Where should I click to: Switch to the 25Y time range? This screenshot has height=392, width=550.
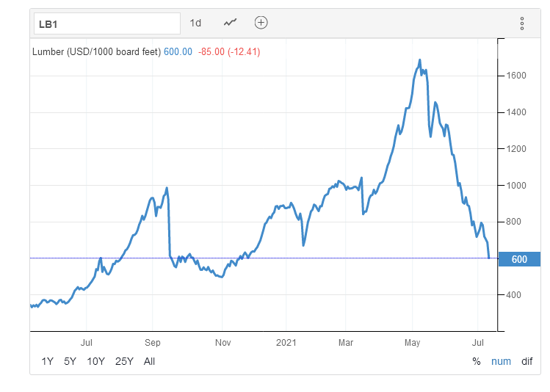click(x=124, y=361)
